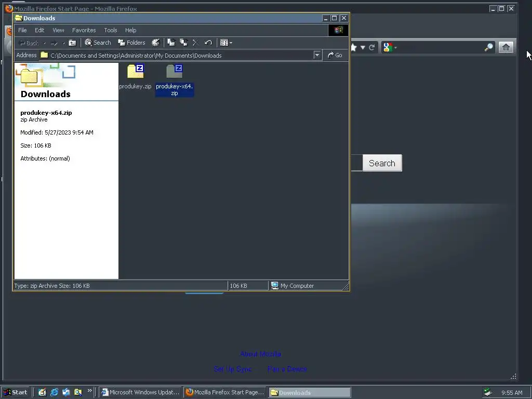Launch Internet Explorer from Quick Launch

click(x=54, y=392)
